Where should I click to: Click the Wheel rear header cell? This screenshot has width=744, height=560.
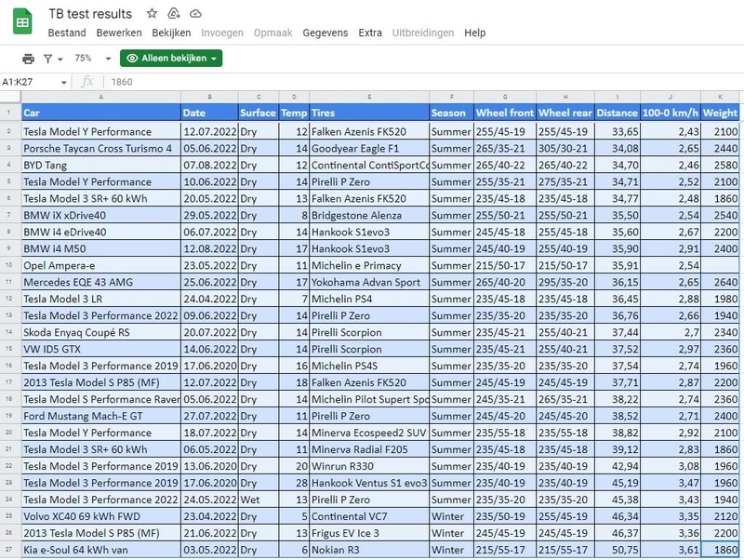click(x=565, y=113)
